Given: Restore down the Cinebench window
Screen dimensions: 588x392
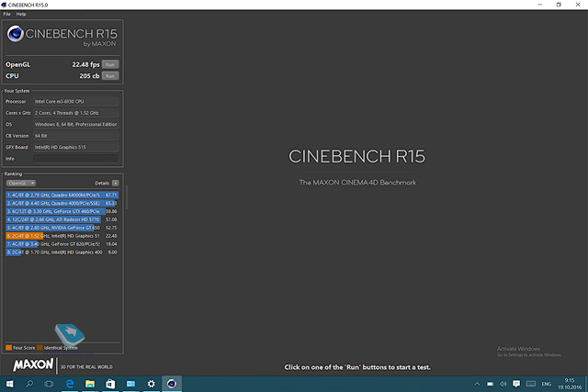Looking at the screenshot, I should point(559,5).
